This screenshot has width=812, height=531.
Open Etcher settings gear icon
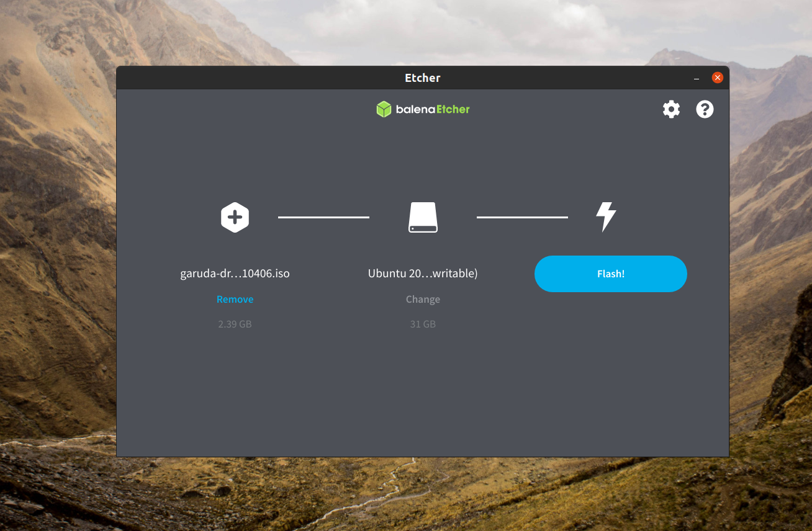tap(671, 109)
